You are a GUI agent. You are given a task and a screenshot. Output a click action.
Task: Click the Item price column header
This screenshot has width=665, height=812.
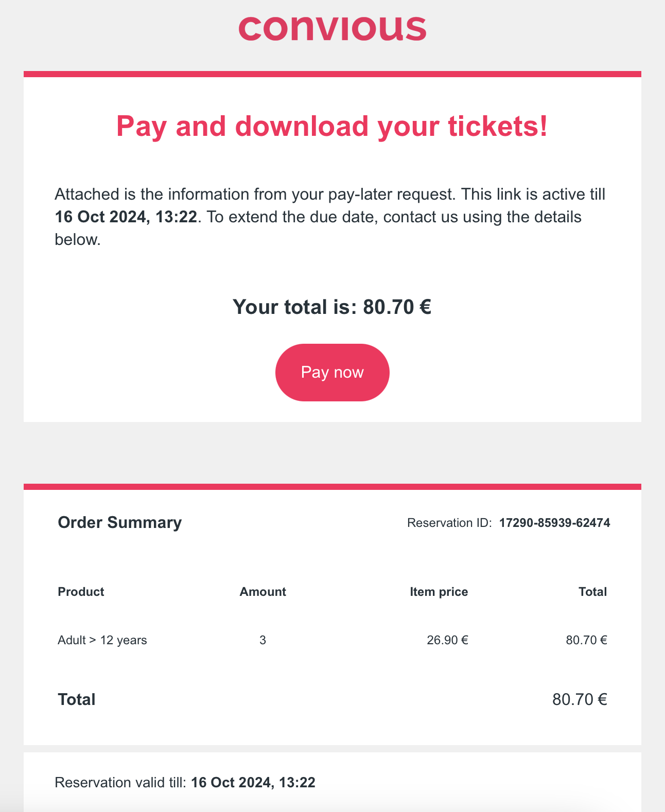[439, 592]
